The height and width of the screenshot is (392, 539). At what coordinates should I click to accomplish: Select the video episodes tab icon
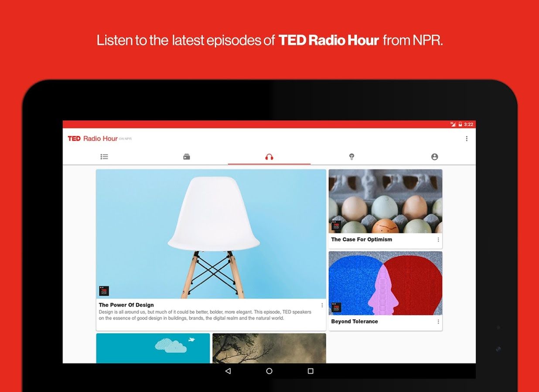coord(187,156)
